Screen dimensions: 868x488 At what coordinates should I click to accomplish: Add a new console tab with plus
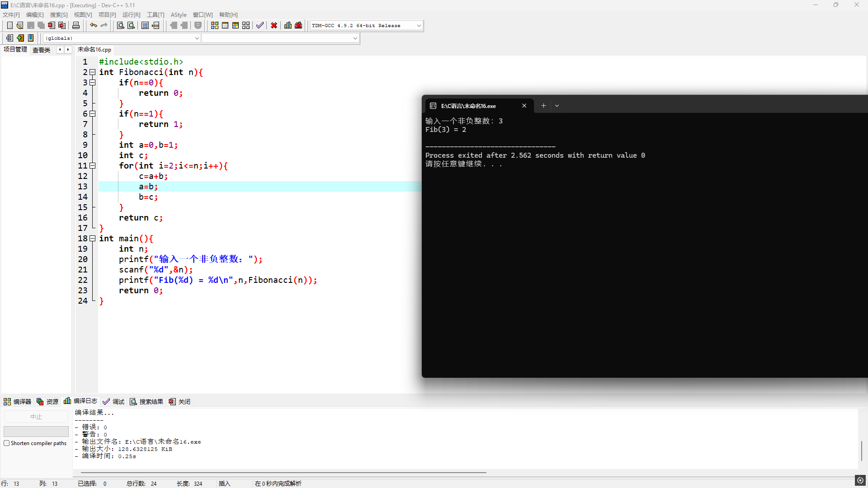click(x=543, y=106)
